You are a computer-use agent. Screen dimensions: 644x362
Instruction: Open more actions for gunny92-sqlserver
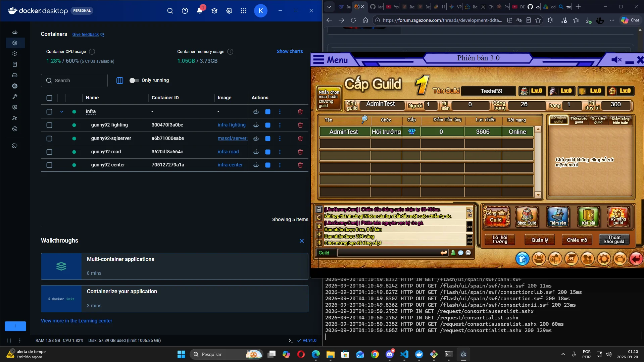click(x=280, y=139)
